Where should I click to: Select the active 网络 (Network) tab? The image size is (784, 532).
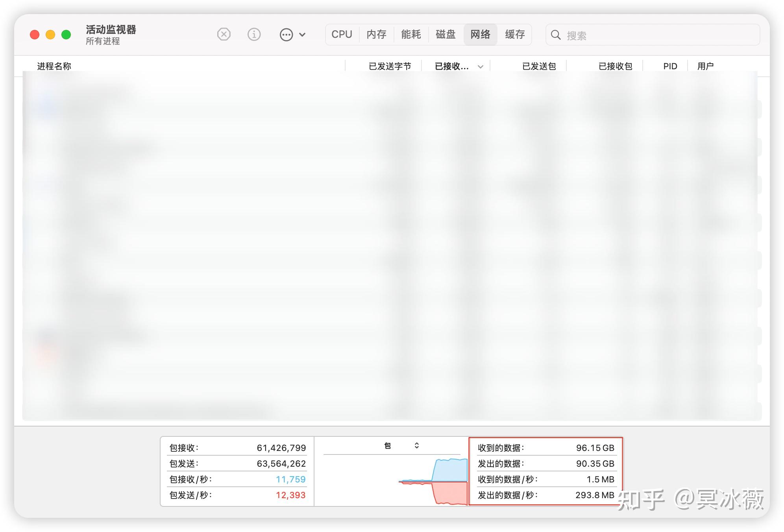pos(480,35)
